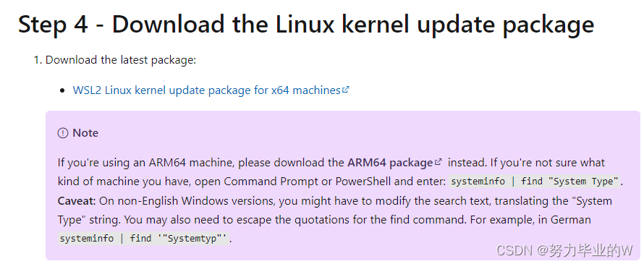Click external-link icon beside ARM64 package
The width and height of the screenshot is (644, 264).
tap(438, 162)
